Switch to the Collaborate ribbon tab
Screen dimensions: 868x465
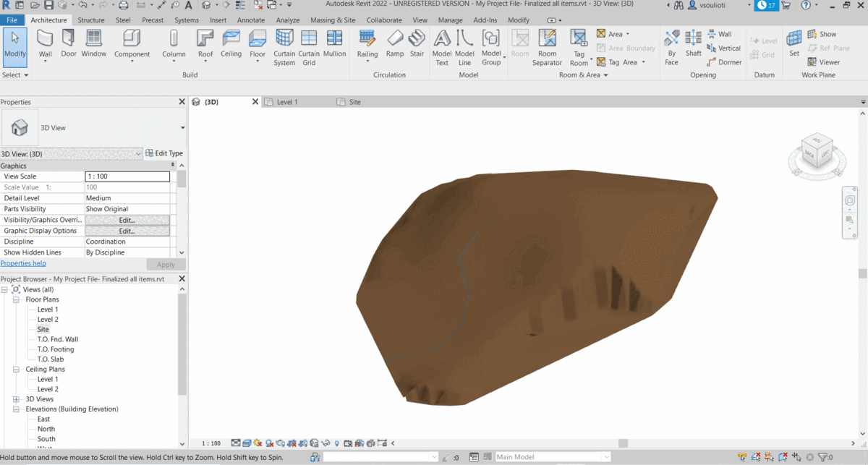click(384, 20)
